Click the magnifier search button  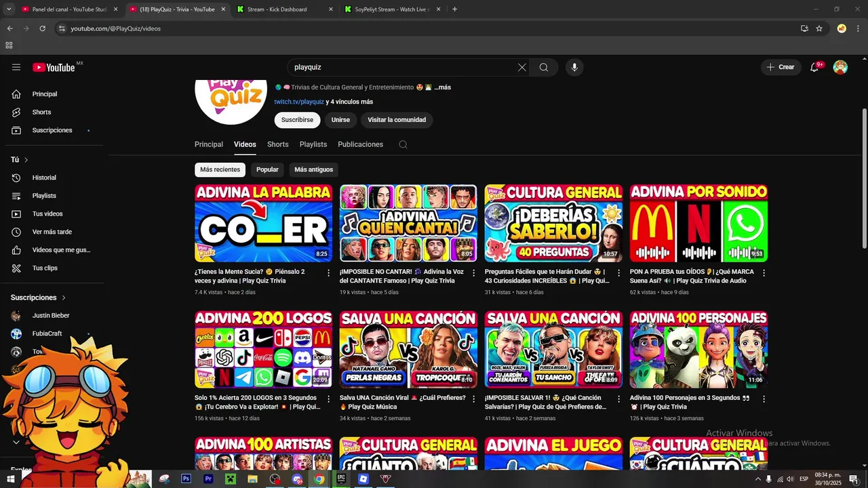pos(544,67)
